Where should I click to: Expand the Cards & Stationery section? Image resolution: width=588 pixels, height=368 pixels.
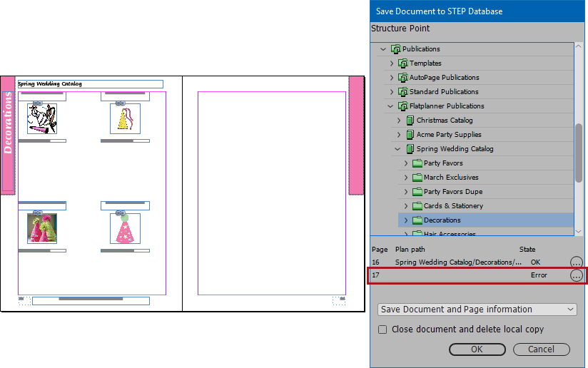pos(406,206)
